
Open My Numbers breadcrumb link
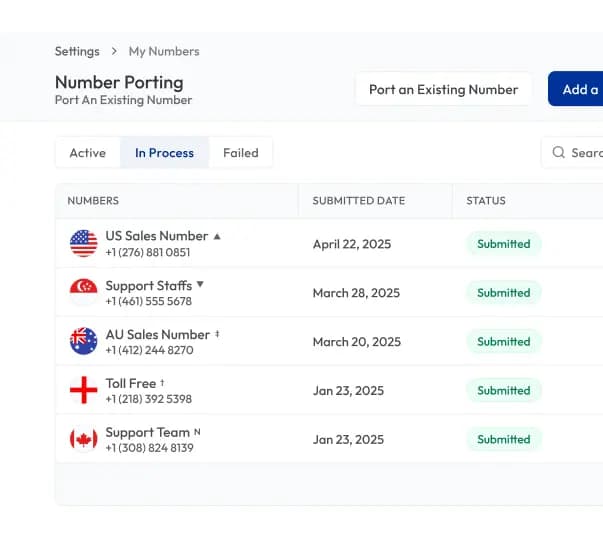[164, 51]
